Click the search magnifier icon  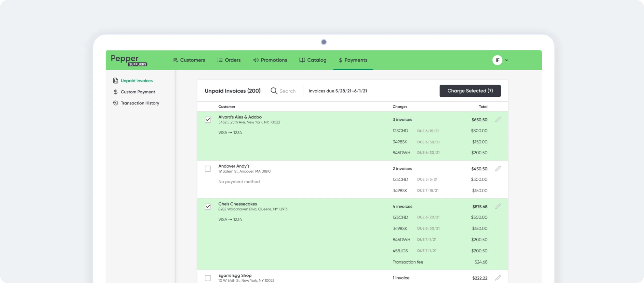click(x=274, y=91)
